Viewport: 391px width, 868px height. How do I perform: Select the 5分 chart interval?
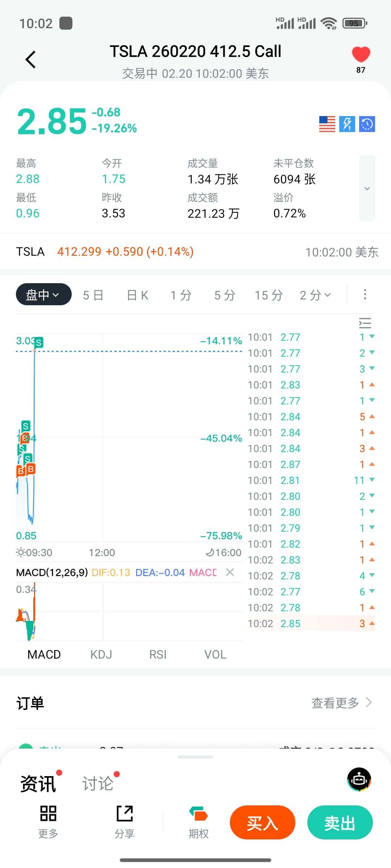pos(224,295)
